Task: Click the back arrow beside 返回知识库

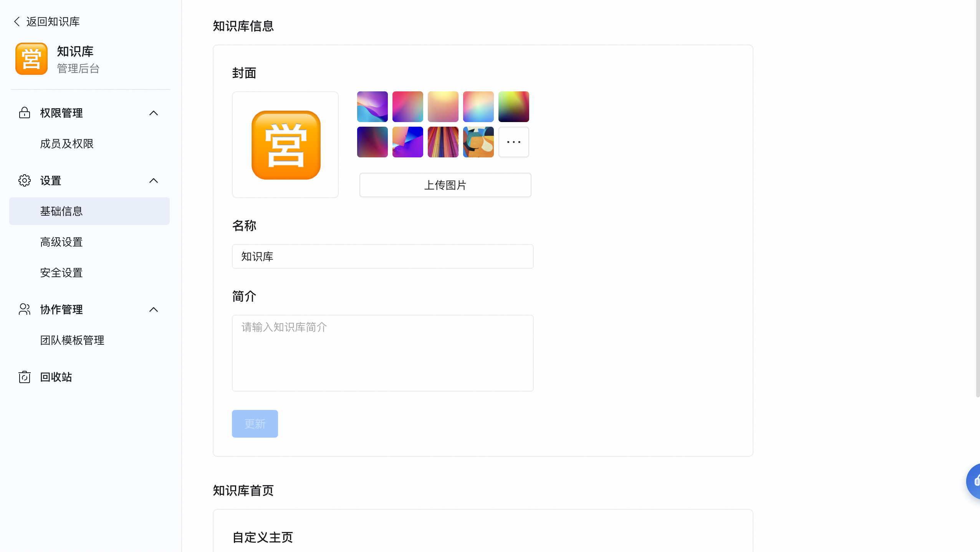Action: [x=17, y=21]
